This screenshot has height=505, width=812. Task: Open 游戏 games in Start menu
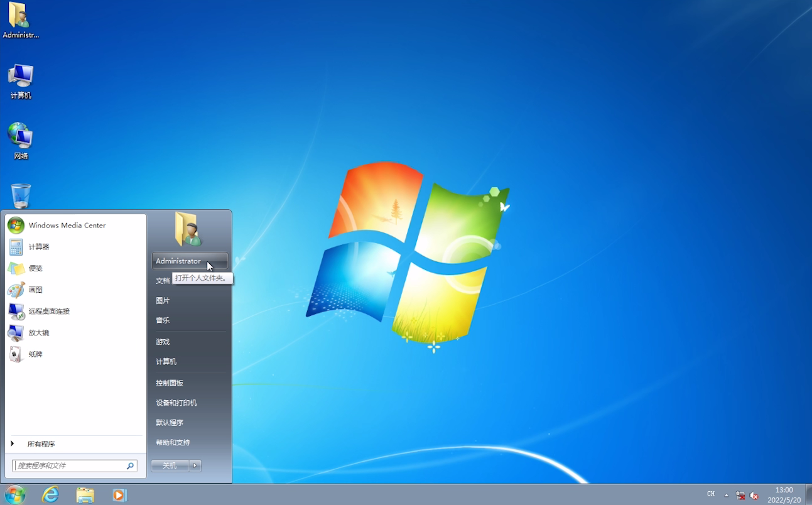click(190, 342)
